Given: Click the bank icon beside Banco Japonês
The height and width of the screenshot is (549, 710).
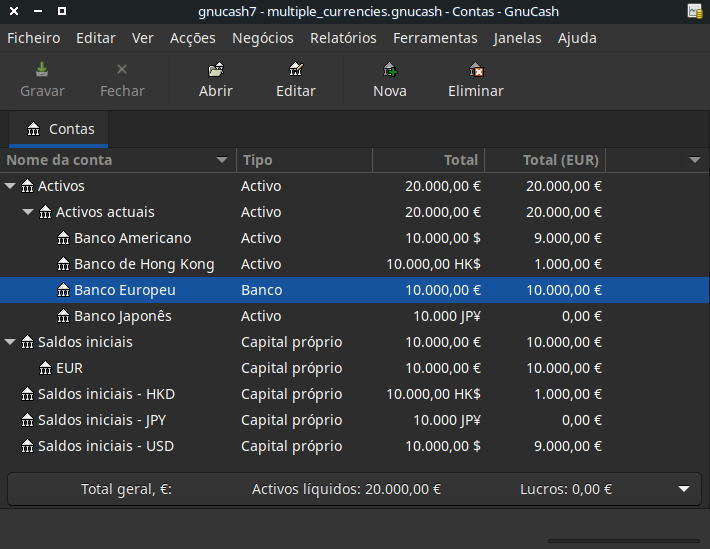Looking at the screenshot, I should tap(64, 316).
